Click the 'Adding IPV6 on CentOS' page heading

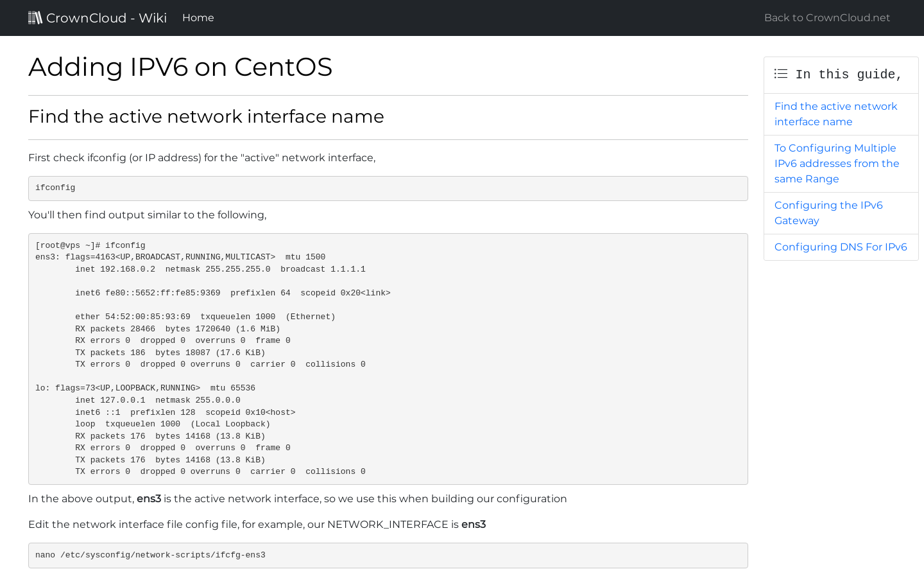[180, 67]
